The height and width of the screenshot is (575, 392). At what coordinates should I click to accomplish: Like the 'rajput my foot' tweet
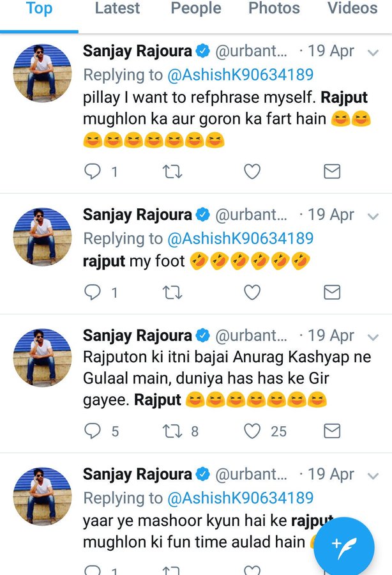(x=252, y=293)
